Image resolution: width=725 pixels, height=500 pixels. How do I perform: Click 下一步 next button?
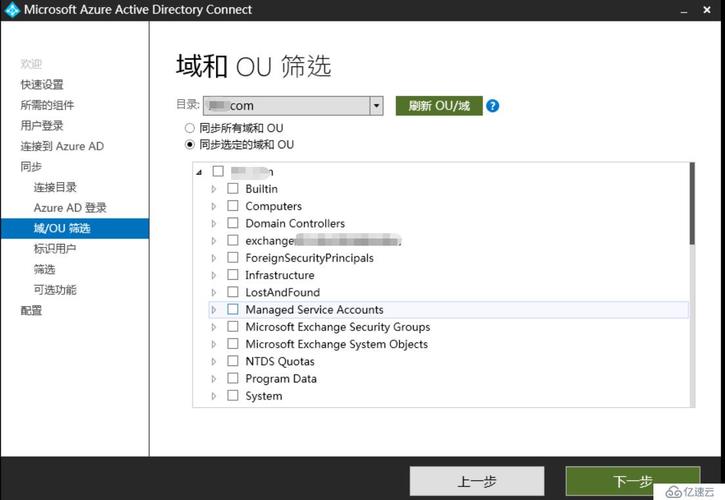pos(633,481)
